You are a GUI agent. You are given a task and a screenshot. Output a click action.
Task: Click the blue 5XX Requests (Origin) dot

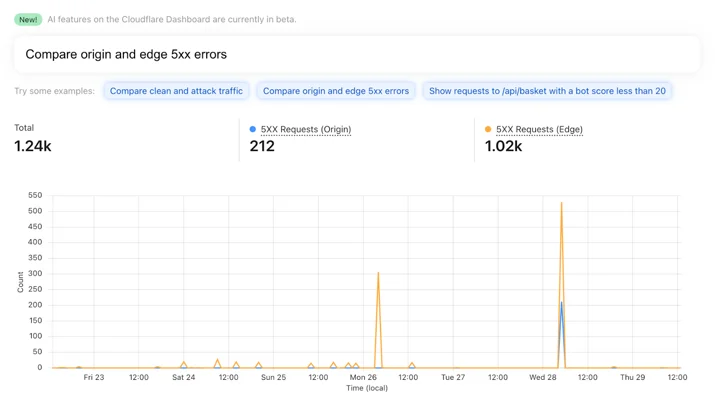253,129
